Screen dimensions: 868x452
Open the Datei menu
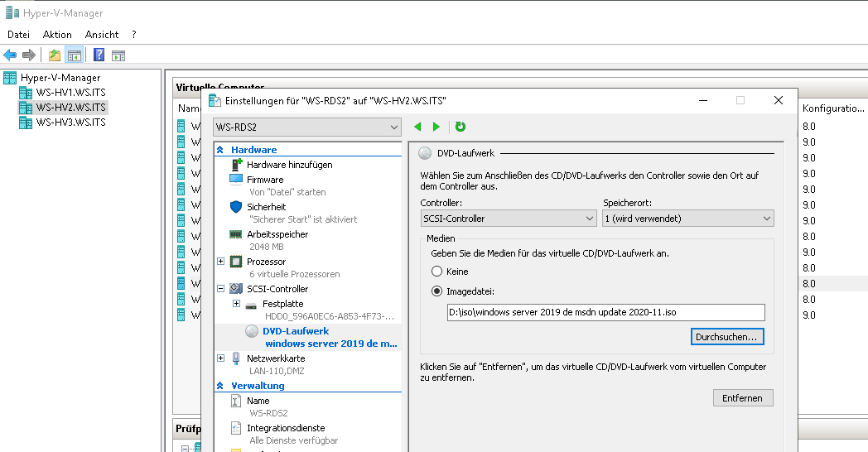tap(18, 34)
